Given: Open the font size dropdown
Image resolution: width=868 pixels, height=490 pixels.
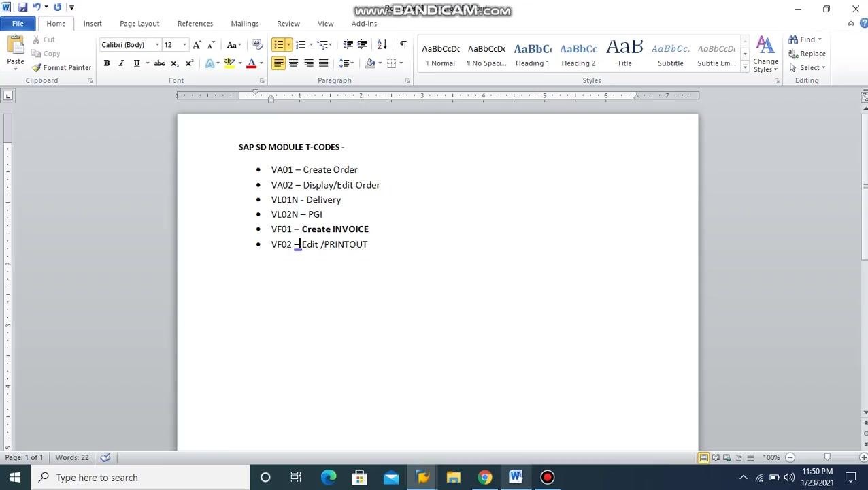Looking at the screenshot, I should click(x=184, y=45).
